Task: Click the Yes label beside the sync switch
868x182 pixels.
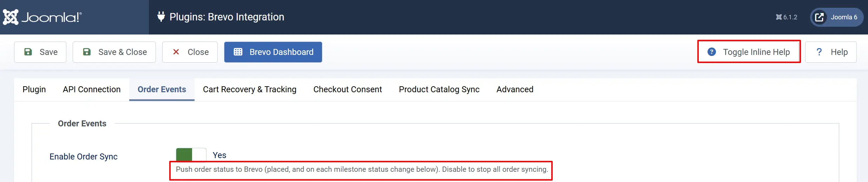Action: (x=219, y=155)
